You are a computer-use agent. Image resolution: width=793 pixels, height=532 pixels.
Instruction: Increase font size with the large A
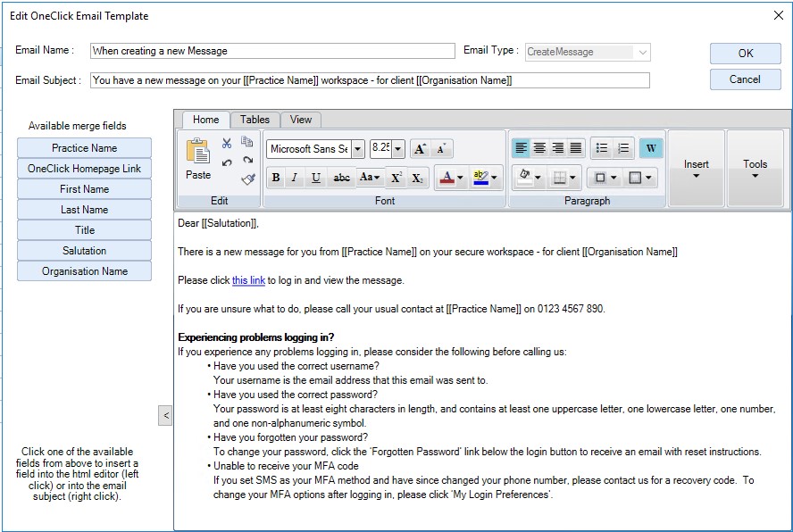[420, 149]
